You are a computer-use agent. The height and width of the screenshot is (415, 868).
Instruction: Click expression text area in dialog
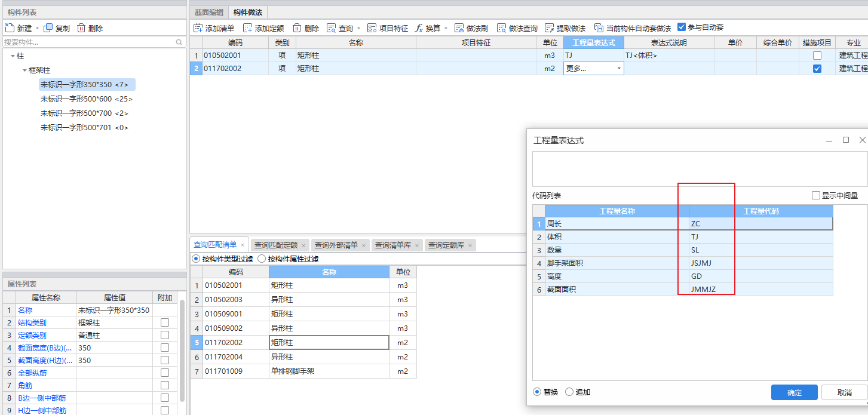[x=700, y=169]
